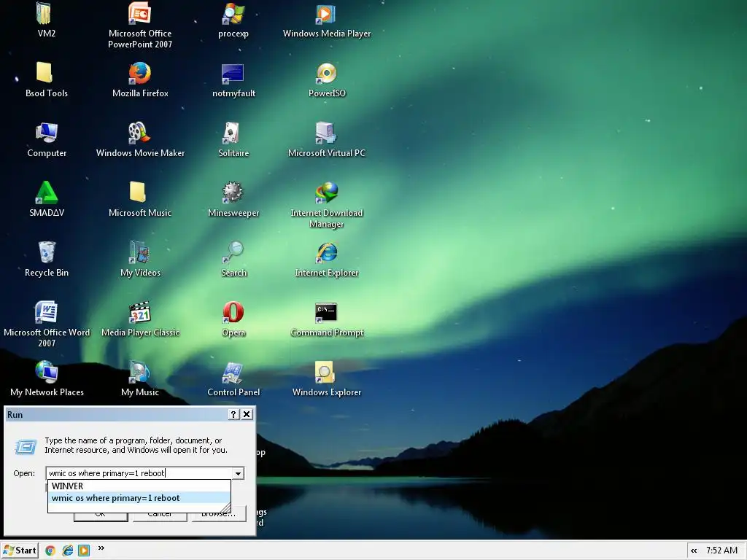Click the Windows Movie Maker icon
Image resolution: width=747 pixels, height=560 pixels.
(139, 133)
